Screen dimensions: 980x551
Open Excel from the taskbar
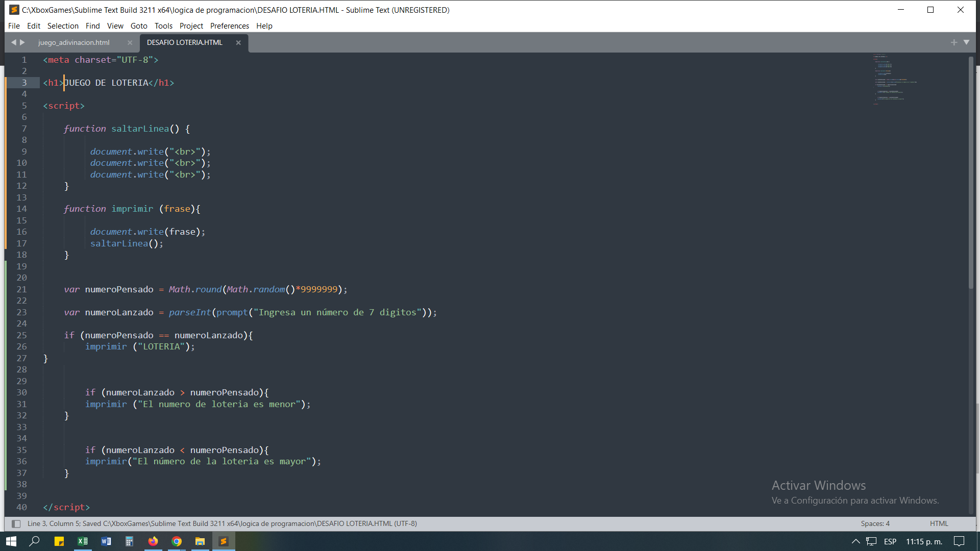[82, 541]
